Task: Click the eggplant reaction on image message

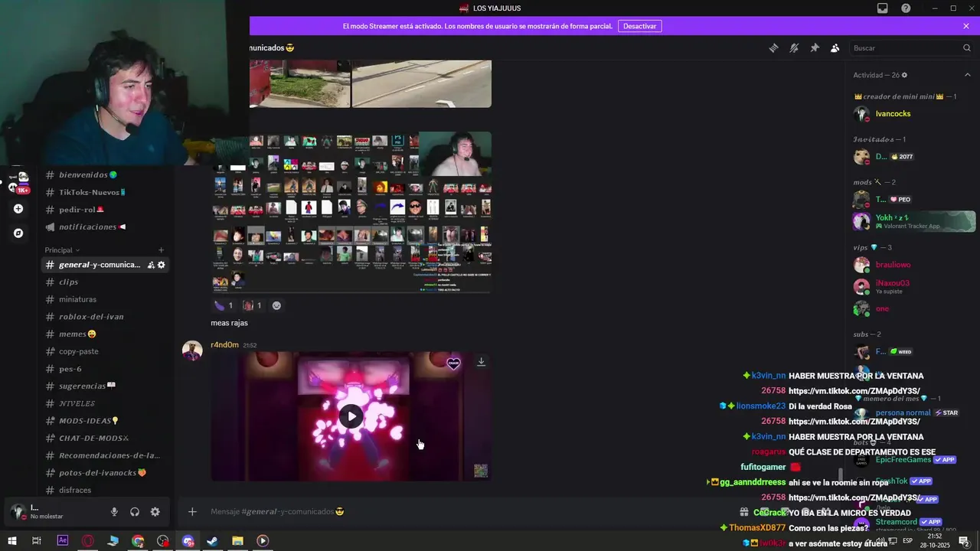Action: point(224,305)
